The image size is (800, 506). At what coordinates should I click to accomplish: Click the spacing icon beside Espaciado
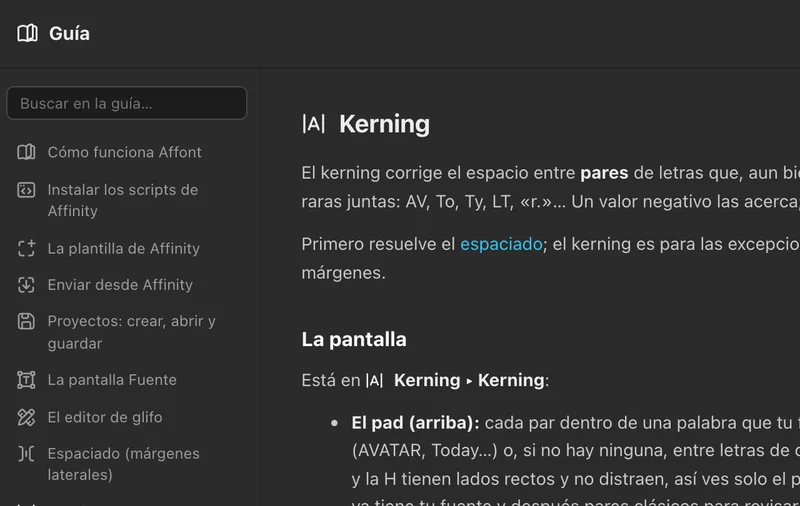tap(26, 453)
